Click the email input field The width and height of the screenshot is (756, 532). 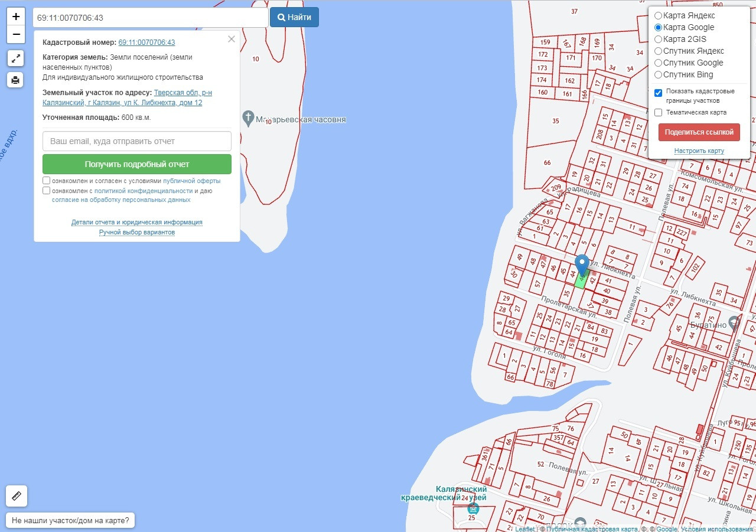pyautogui.click(x=137, y=141)
